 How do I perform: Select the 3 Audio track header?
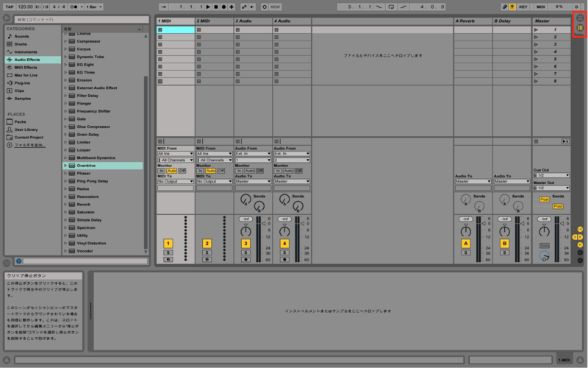[253, 21]
